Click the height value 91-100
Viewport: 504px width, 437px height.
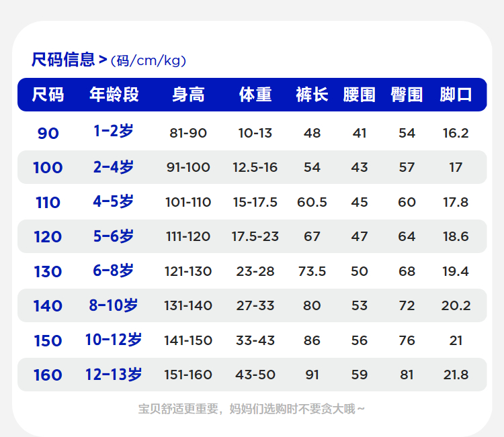pos(188,167)
